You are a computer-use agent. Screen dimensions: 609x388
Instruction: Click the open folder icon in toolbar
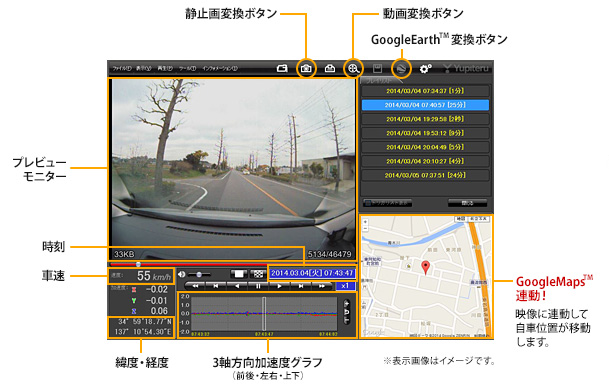click(282, 69)
